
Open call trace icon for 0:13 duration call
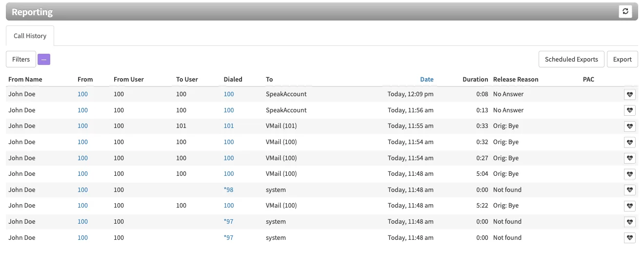pyautogui.click(x=630, y=110)
